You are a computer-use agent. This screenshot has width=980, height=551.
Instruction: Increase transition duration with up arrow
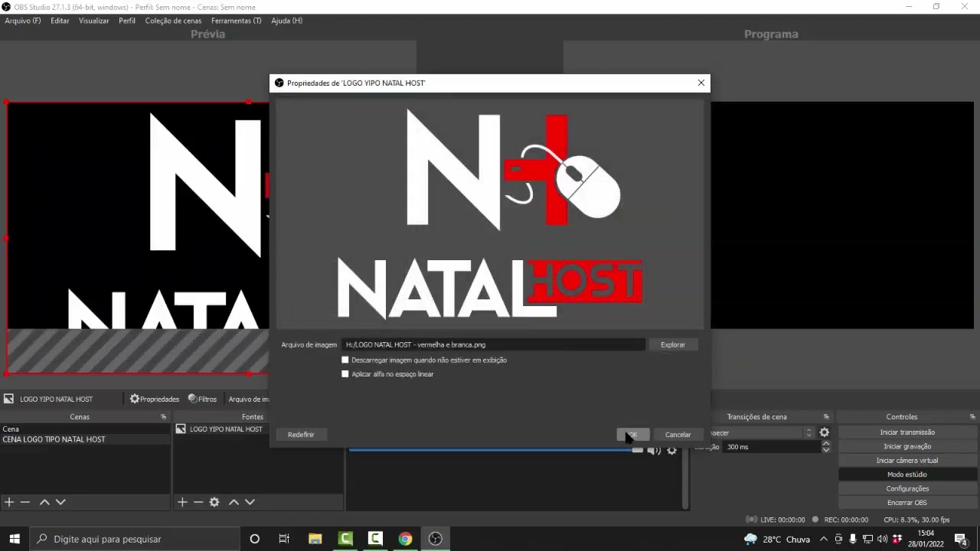(x=825, y=444)
